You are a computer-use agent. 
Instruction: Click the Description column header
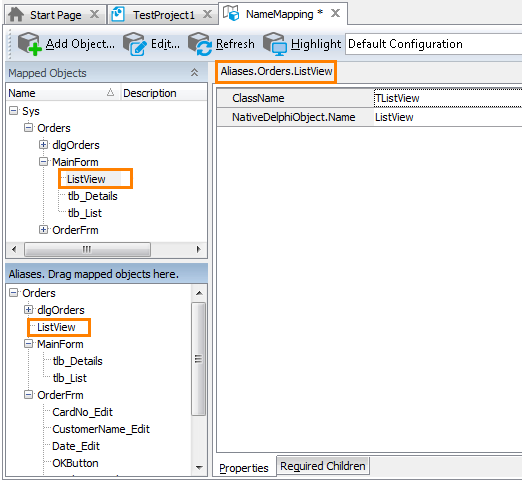pos(164,93)
